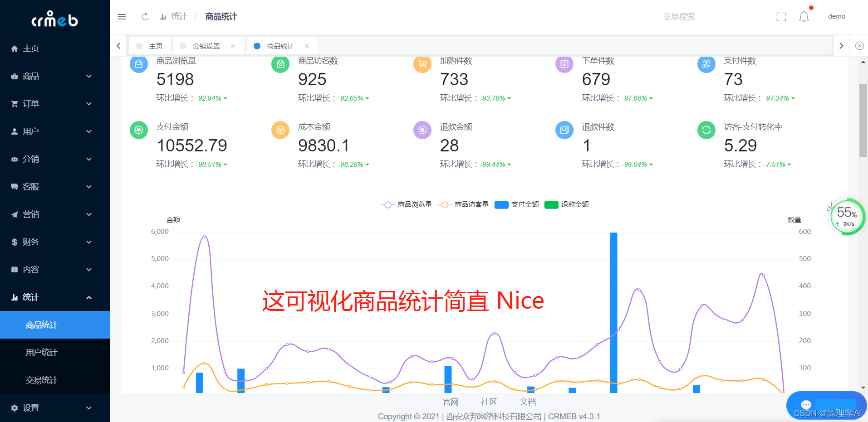Click the page refresh icon
The height and width of the screenshot is (422, 868).
145,17
